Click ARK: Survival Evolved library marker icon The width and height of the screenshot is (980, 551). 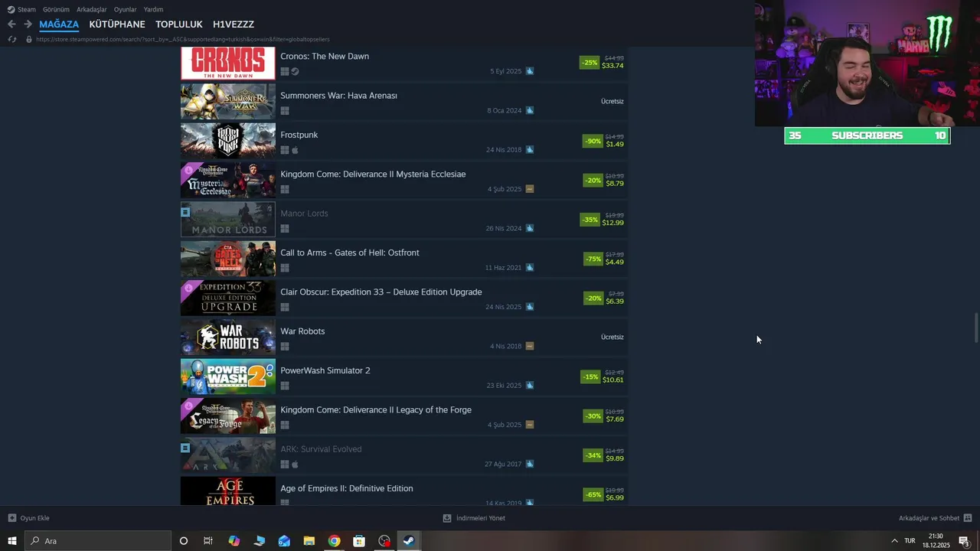(x=185, y=448)
